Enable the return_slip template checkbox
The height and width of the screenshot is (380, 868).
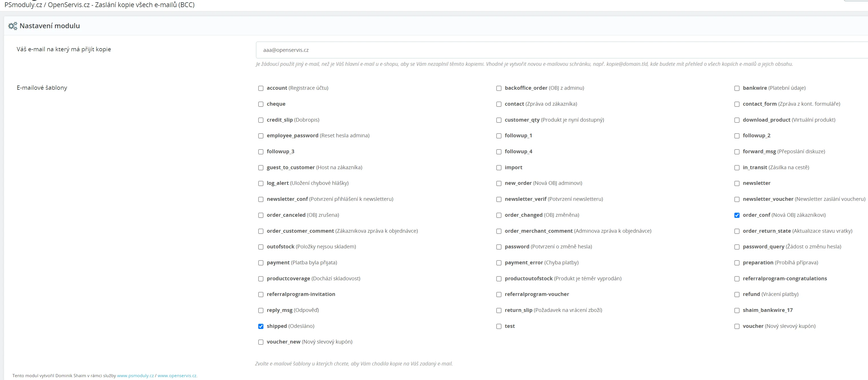coord(499,310)
